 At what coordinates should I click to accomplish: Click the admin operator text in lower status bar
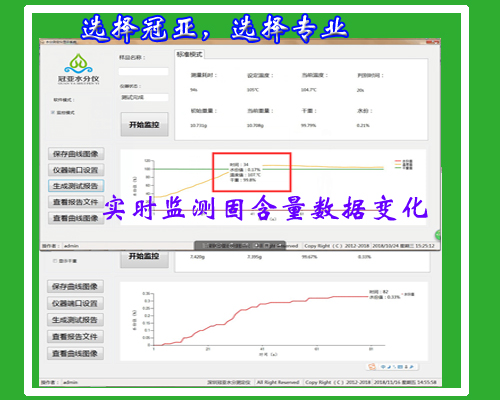point(70,382)
